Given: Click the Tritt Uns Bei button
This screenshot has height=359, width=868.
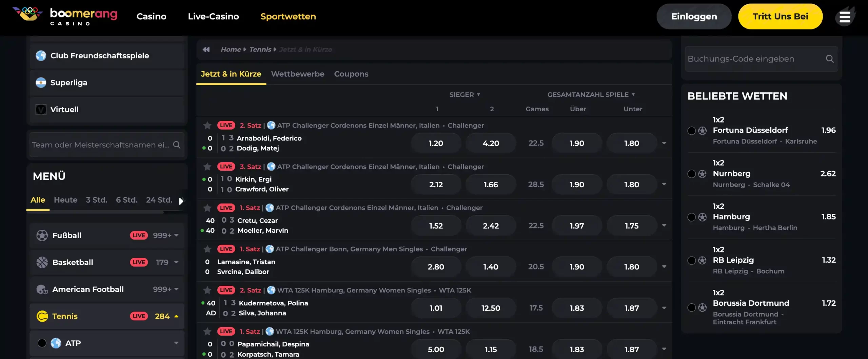Looking at the screenshot, I should pyautogui.click(x=781, y=16).
